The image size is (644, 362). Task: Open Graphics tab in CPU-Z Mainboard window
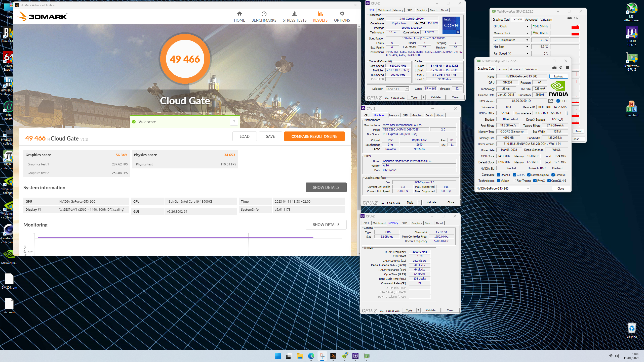point(417,115)
